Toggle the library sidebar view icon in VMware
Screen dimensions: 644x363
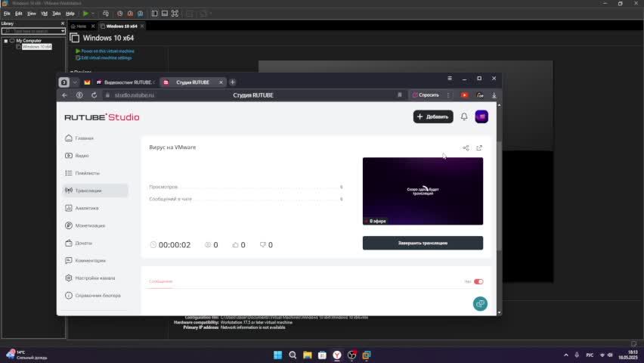click(154, 14)
